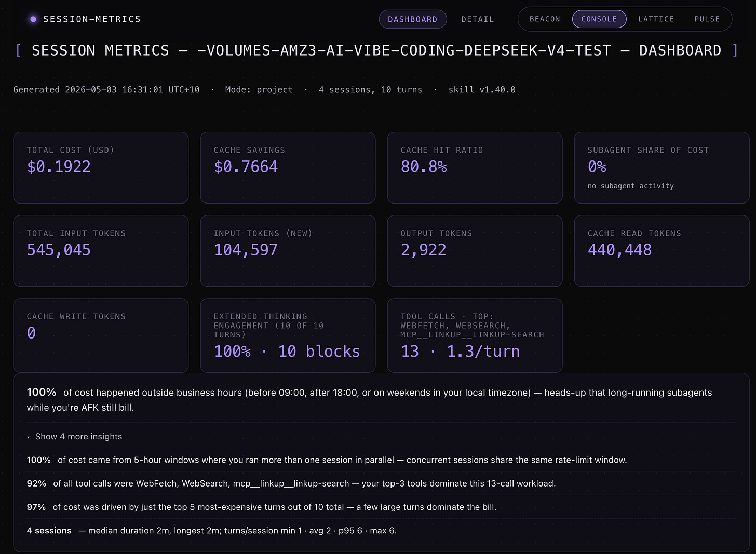Choose the LATTICE theme option

point(656,19)
